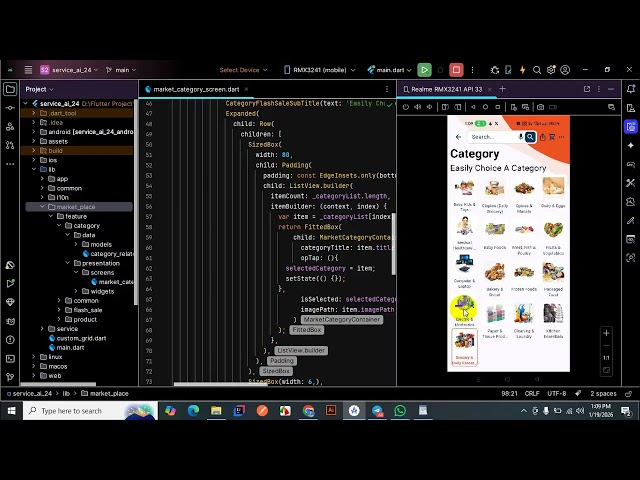Expand the android folder in project tree
640x480 pixels.
(33, 132)
